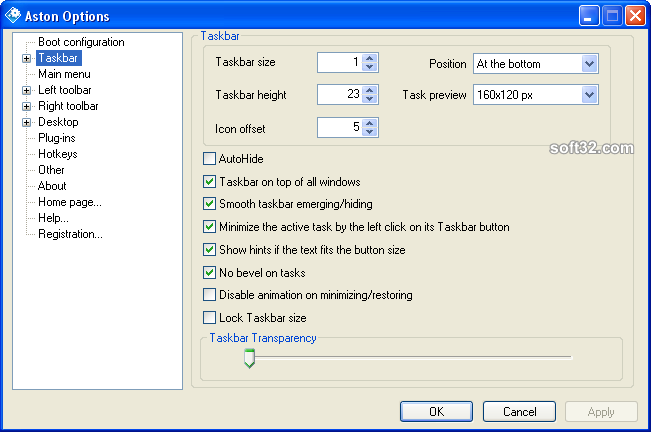Click the Aston Options title bar icon
The image size is (651, 432).
(13, 15)
